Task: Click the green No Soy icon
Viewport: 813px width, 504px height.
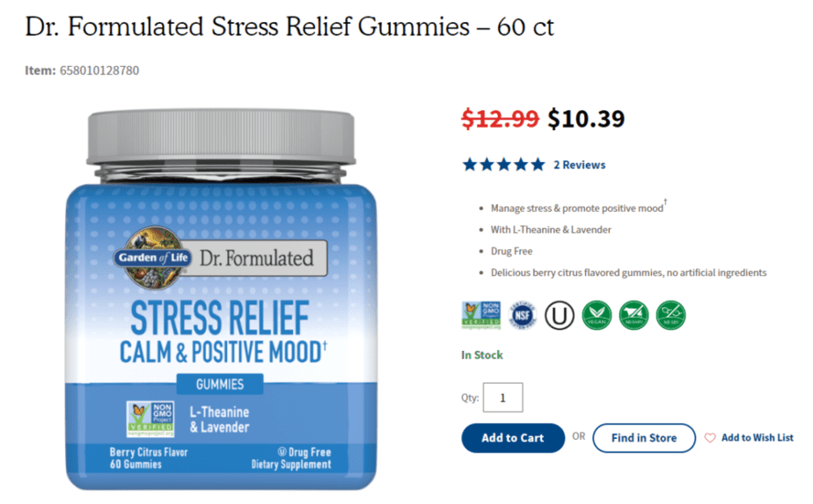Action: pyautogui.click(x=671, y=315)
